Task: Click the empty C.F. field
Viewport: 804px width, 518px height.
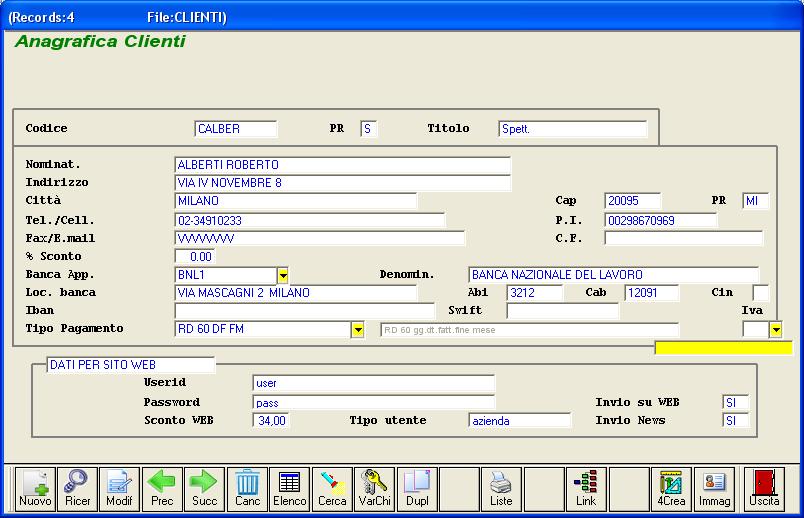Action: point(684,239)
